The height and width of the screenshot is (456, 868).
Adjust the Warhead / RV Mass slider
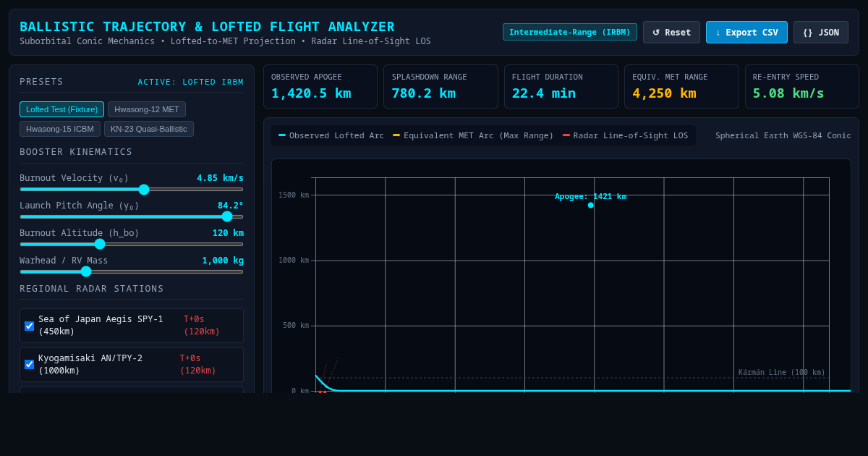pos(132,271)
